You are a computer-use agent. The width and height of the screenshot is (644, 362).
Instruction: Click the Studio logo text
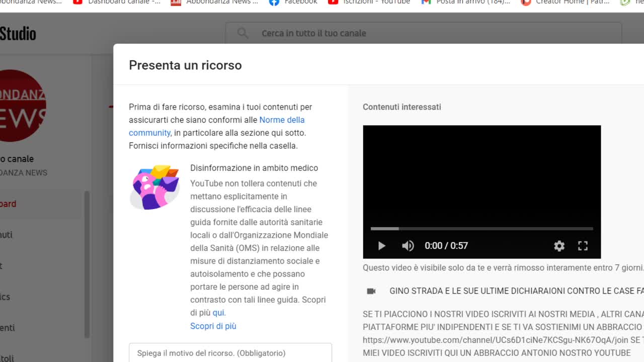18,34
